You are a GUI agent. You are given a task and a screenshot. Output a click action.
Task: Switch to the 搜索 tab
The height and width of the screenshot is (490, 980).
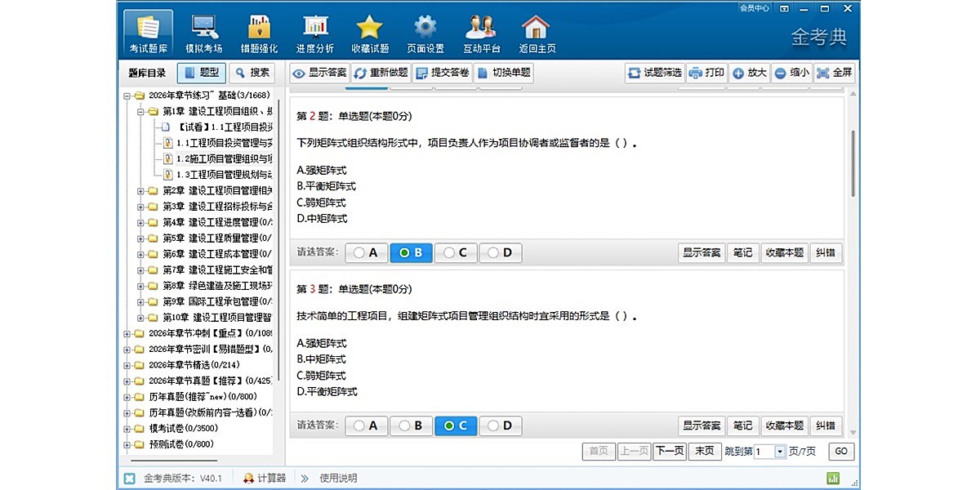252,73
